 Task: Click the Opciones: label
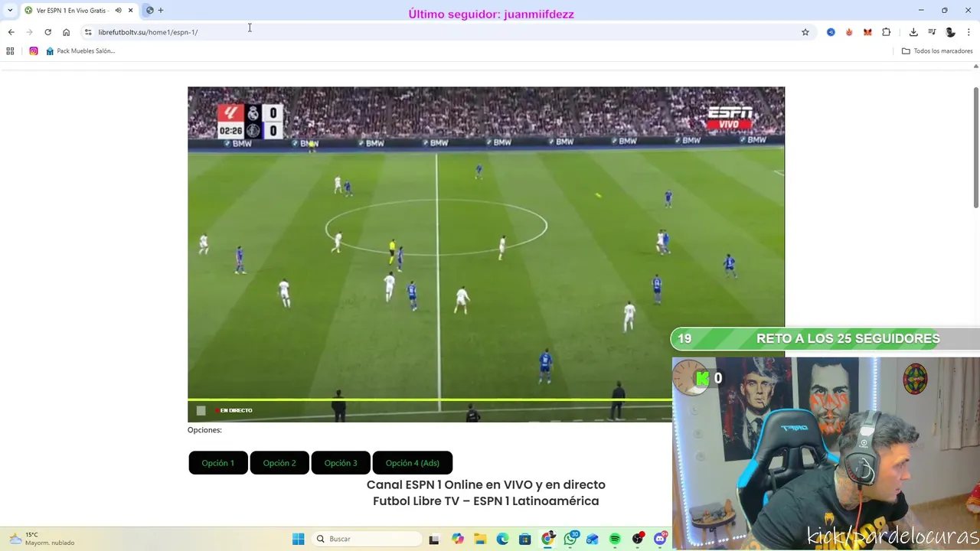tap(204, 430)
